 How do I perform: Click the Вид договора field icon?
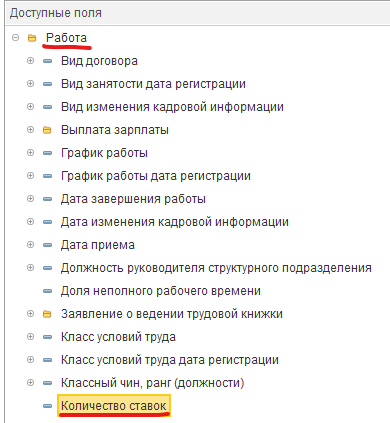point(48,61)
